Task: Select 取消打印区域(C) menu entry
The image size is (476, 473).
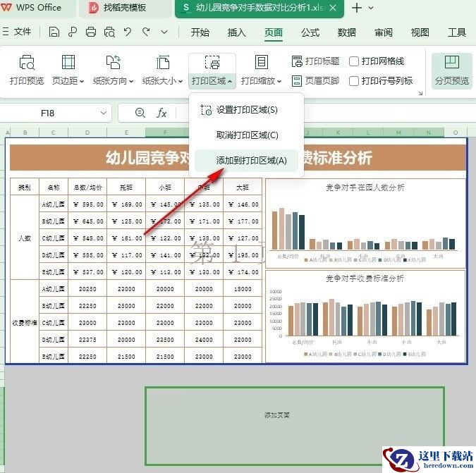Action: click(x=246, y=135)
